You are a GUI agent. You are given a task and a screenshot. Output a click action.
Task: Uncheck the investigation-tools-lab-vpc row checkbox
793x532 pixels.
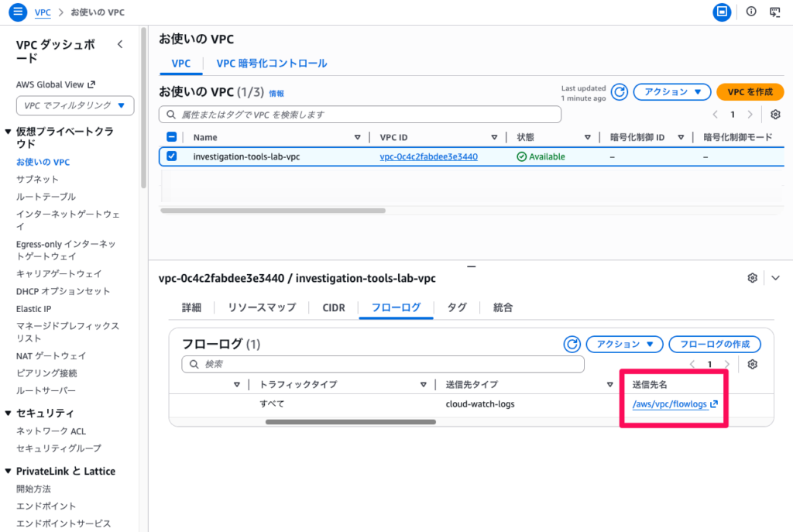(172, 156)
